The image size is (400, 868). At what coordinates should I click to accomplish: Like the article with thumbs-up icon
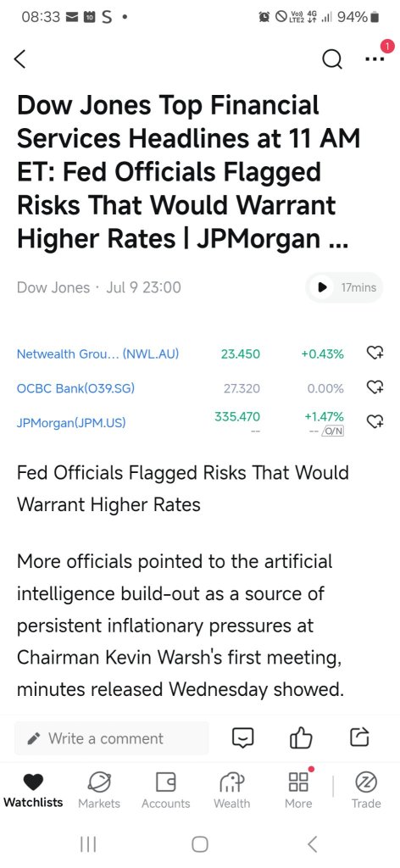tap(301, 738)
